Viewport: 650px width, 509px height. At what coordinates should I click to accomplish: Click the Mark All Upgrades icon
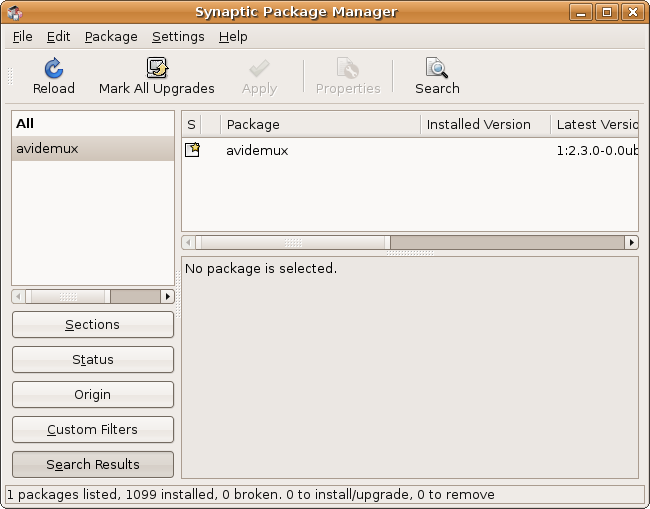157,68
